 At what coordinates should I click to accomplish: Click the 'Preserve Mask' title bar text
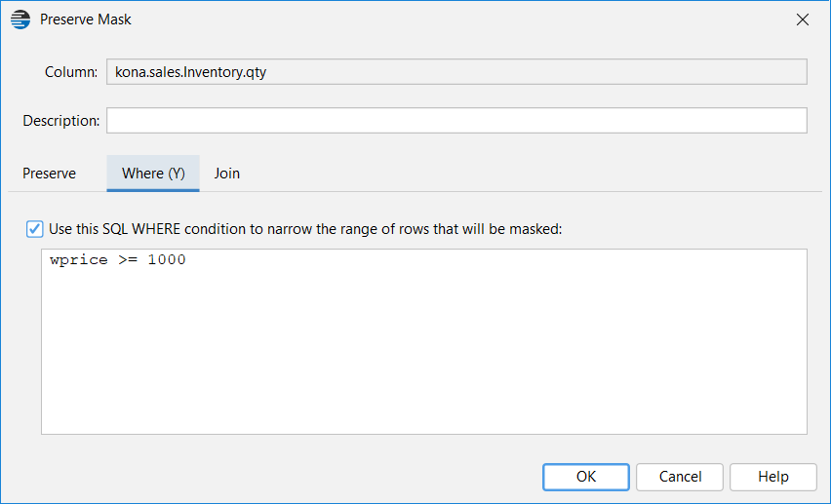85,19
